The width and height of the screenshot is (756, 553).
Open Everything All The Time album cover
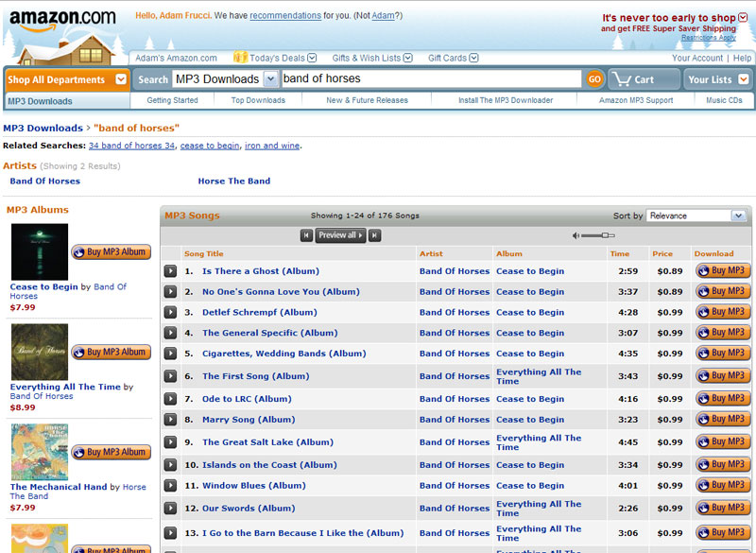40,352
